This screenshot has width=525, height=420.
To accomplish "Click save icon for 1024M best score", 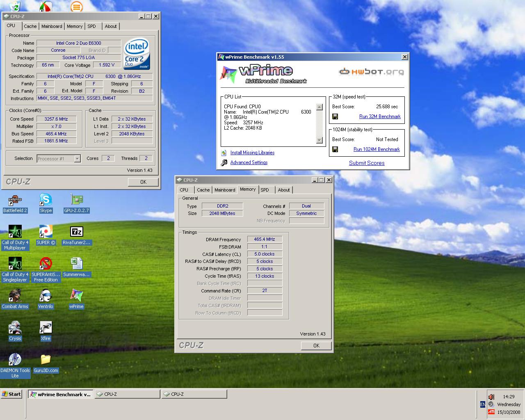I will click(x=335, y=149).
